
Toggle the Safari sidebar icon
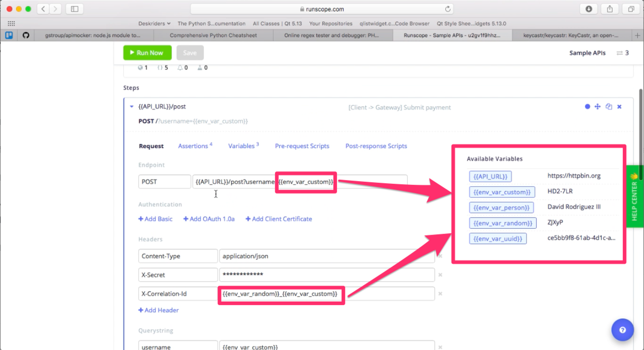coord(75,9)
